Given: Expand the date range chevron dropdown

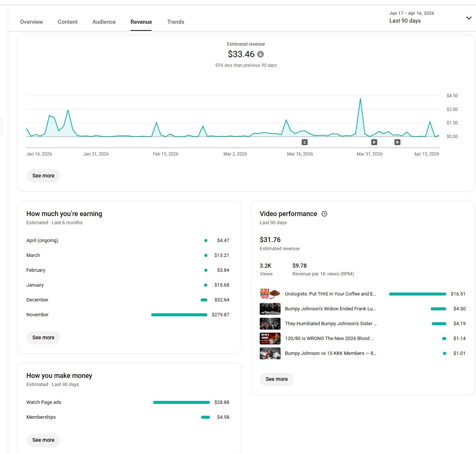Looking at the screenshot, I should (469, 18).
